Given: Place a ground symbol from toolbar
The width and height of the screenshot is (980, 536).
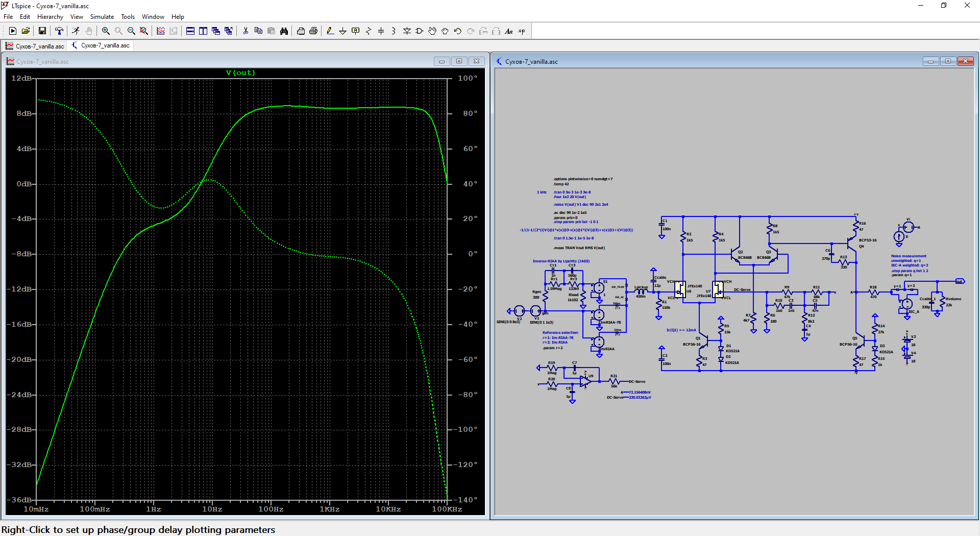Looking at the screenshot, I should pos(342,31).
